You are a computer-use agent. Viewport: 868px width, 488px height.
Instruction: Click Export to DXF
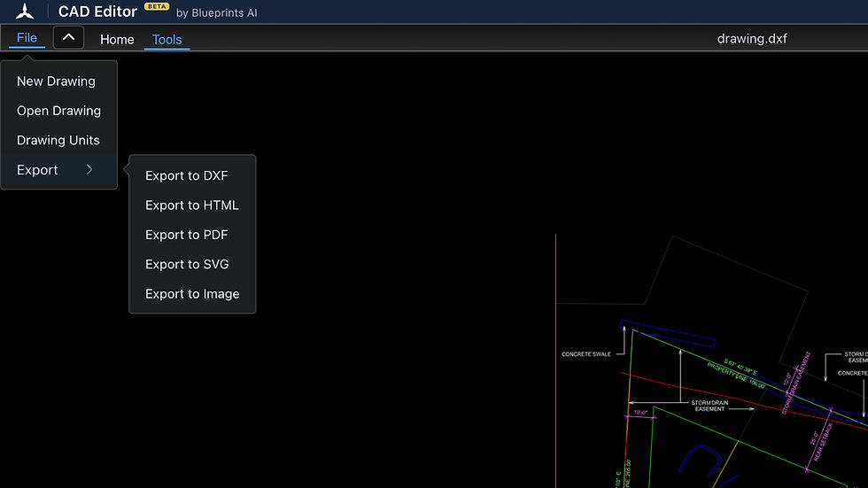tap(187, 175)
